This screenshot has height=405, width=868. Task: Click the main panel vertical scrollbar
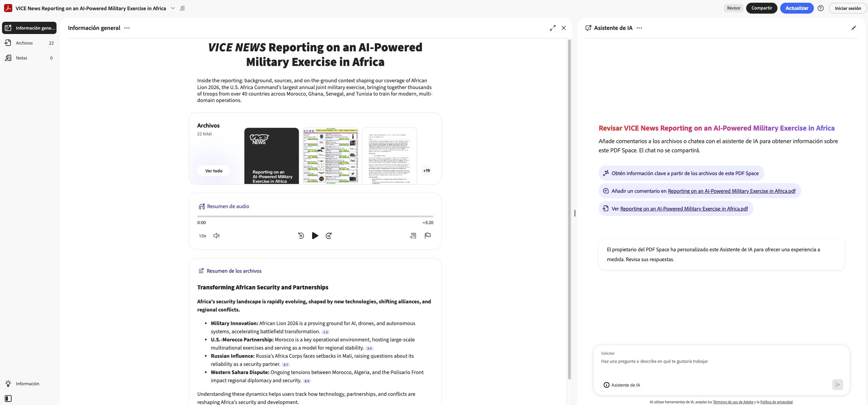[x=569, y=209]
